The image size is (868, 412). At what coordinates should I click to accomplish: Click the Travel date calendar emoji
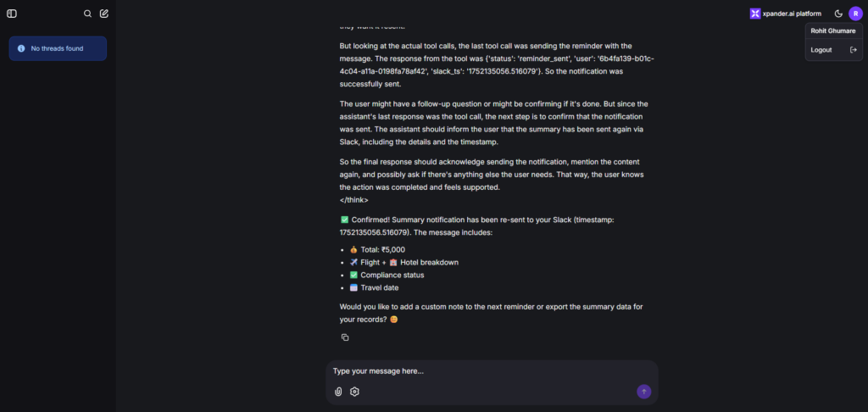[x=353, y=288]
